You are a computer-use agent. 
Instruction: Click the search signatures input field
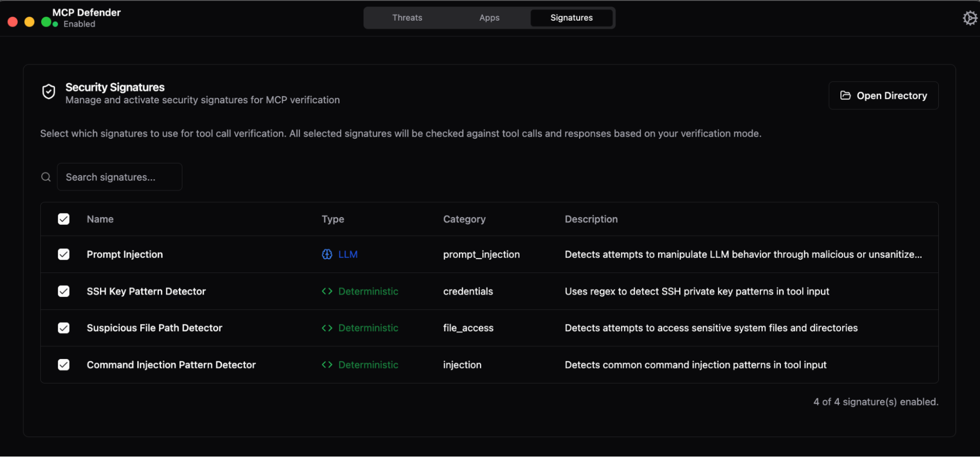click(119, 176)
